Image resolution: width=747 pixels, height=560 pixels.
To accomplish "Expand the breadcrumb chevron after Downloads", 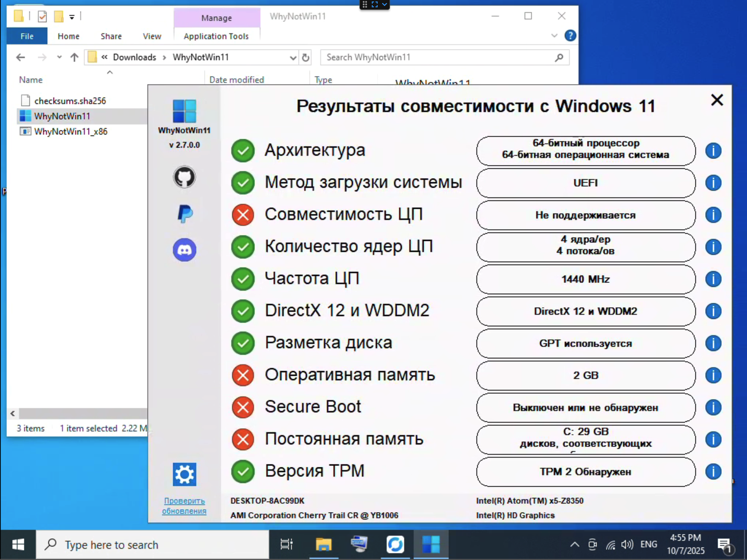I will (x=164, y=57).
